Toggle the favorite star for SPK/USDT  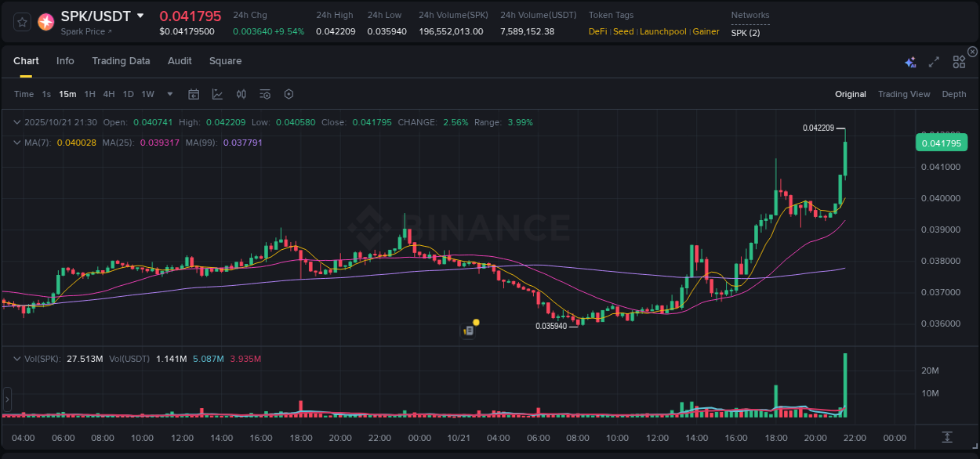click(x=21, y=22)
